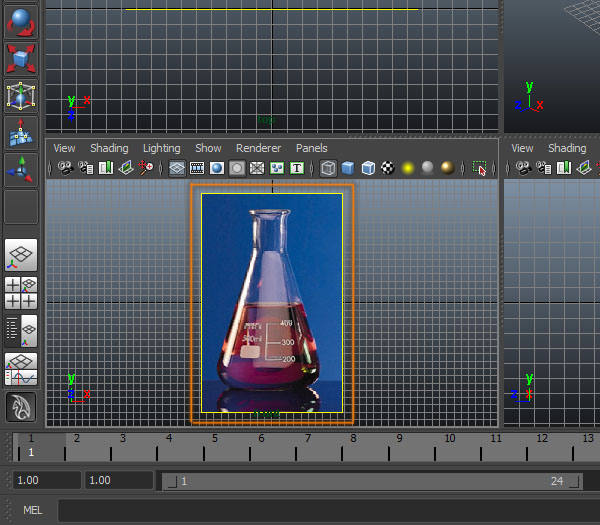
Task: Pick the Show Manipulator tool
Action: [x=21, y=169]
